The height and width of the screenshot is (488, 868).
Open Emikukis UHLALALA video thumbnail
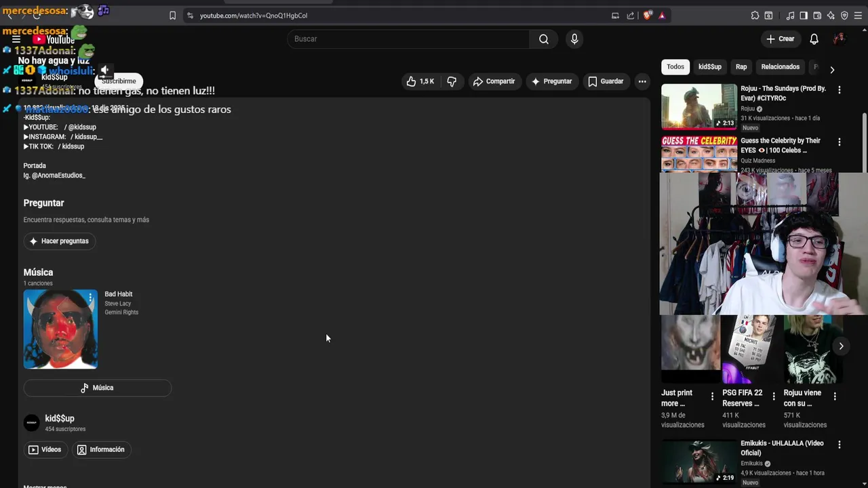click(x=699, y=462)
